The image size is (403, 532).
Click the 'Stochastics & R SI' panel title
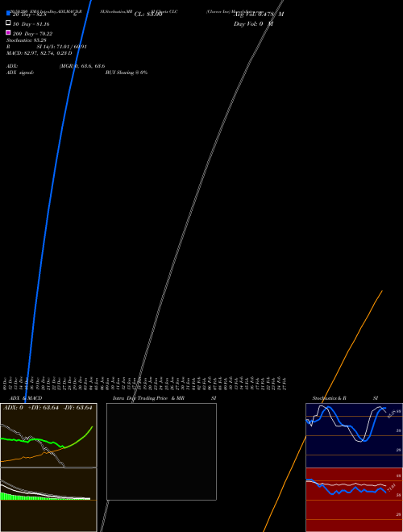point(345,398)
